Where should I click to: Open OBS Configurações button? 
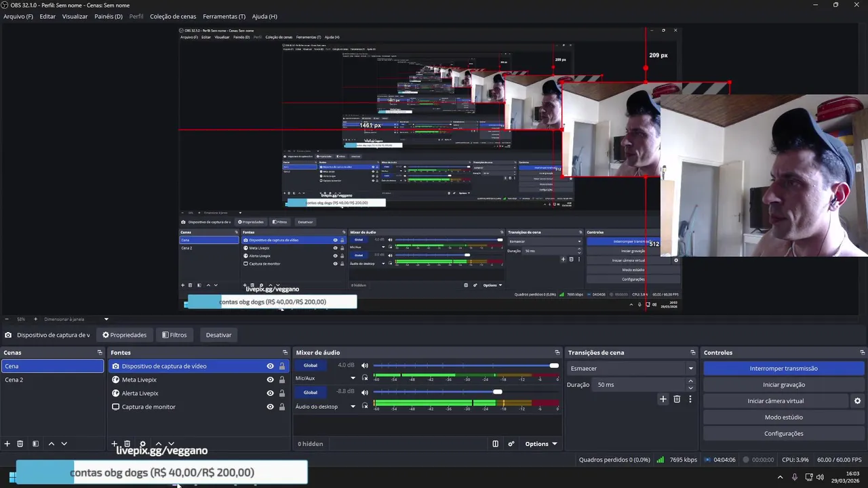coord(783,434)
